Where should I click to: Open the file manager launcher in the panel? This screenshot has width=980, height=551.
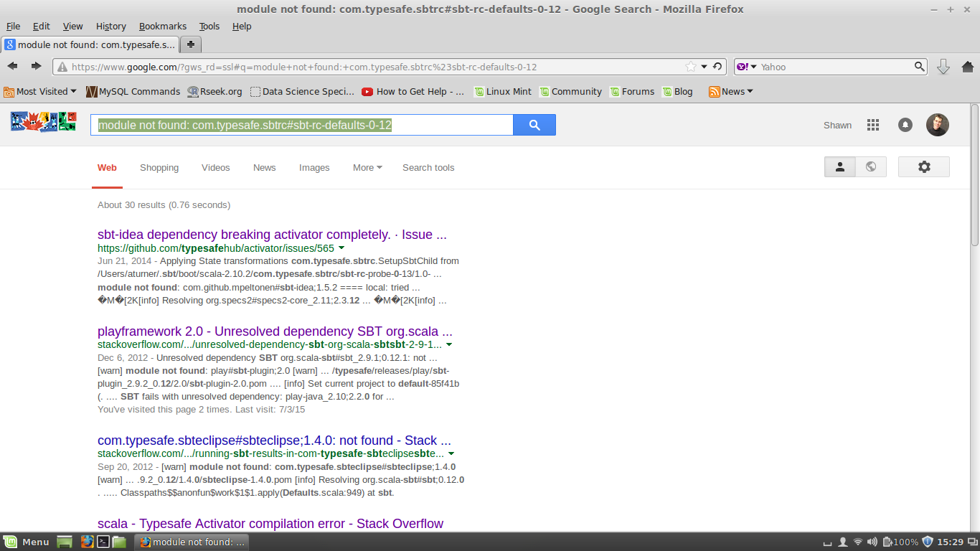119,542
